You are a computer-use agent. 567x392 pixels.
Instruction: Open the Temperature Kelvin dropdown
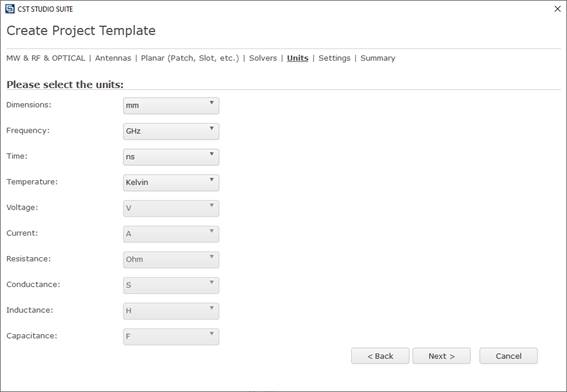click(x=171, y=183)
